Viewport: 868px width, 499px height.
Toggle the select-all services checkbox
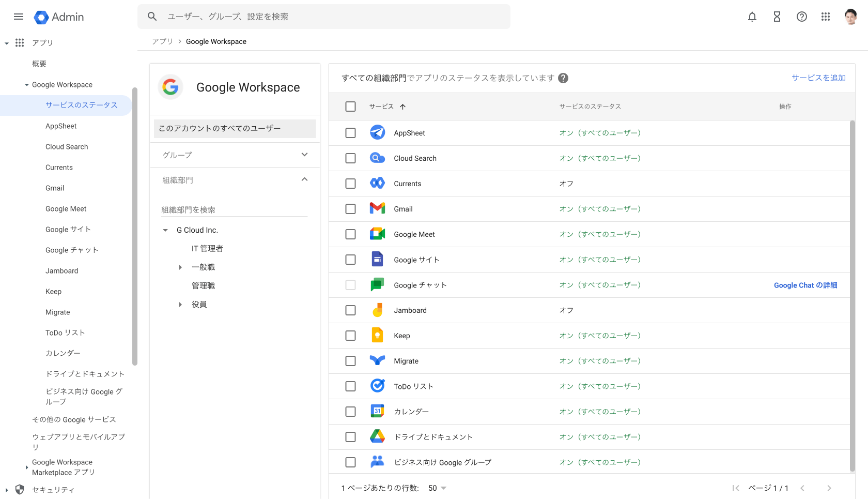click(x=351, y=107)
